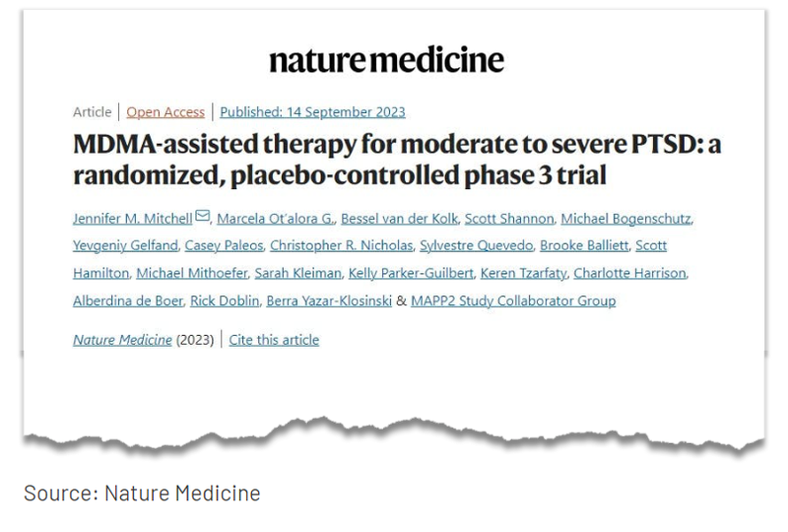
Task: Open Bessel van der Kolk author link
Action: point(400,219)
